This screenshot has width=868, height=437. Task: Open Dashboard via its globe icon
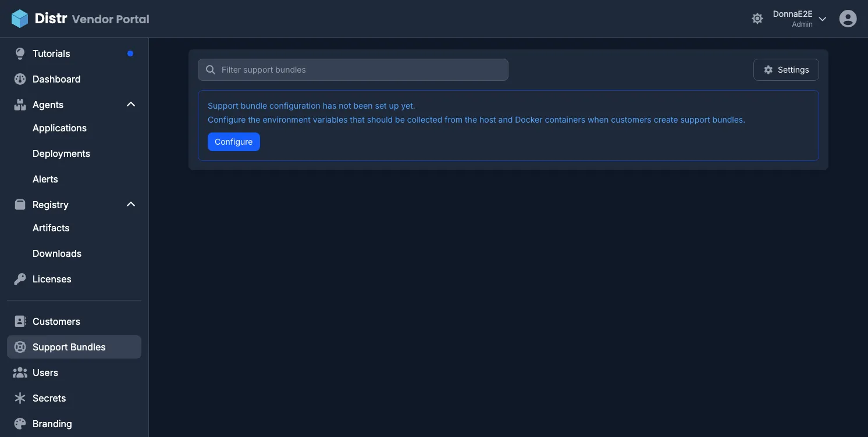click(20, 79)
